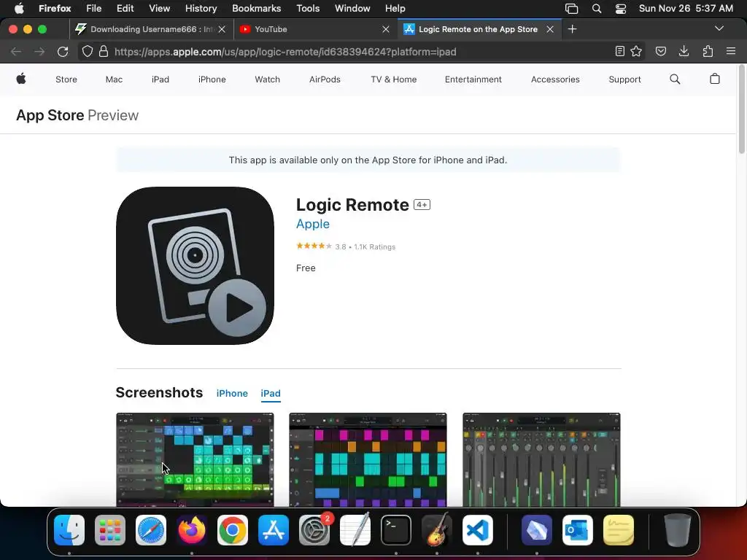Viewport: 747px width, 560px height.
Task: Go to Entertainment in Apple navigation
Action: point(473,79)
